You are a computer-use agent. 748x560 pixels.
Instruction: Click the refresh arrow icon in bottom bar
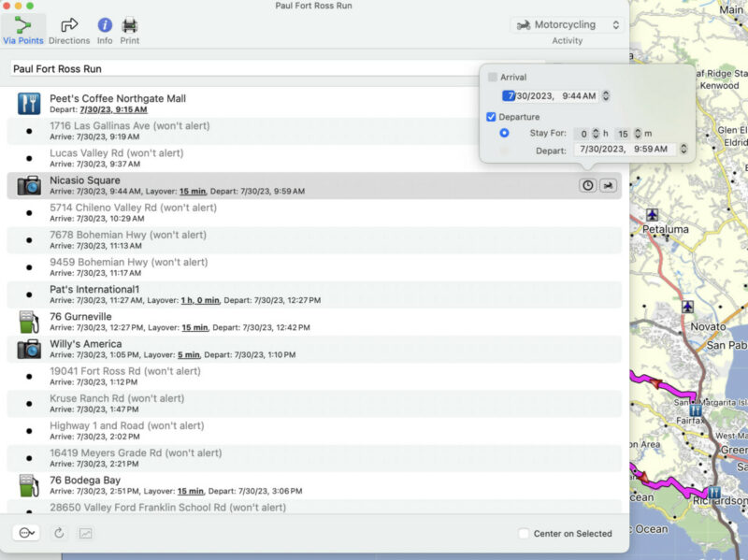(59, 533)
